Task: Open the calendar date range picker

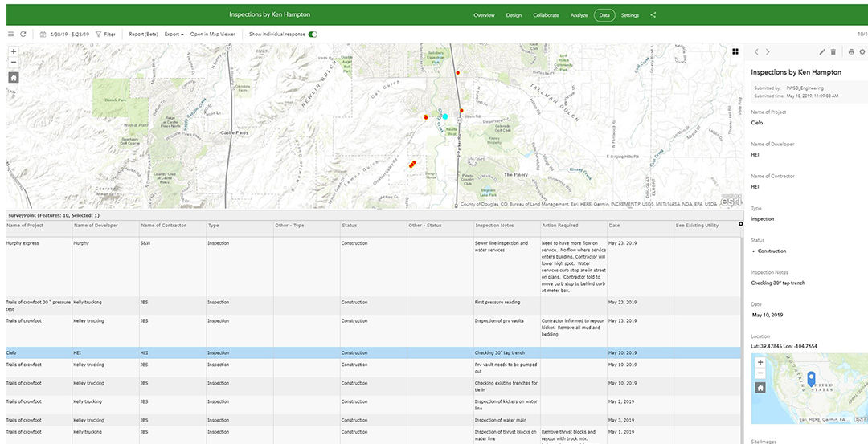Action: click(43, 35)
